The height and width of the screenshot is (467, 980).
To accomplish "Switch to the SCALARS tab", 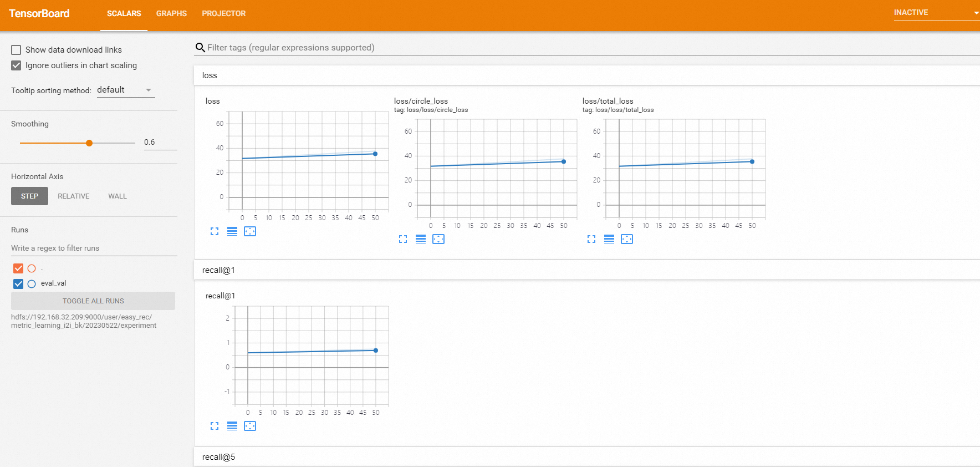I will pos(124,13).
